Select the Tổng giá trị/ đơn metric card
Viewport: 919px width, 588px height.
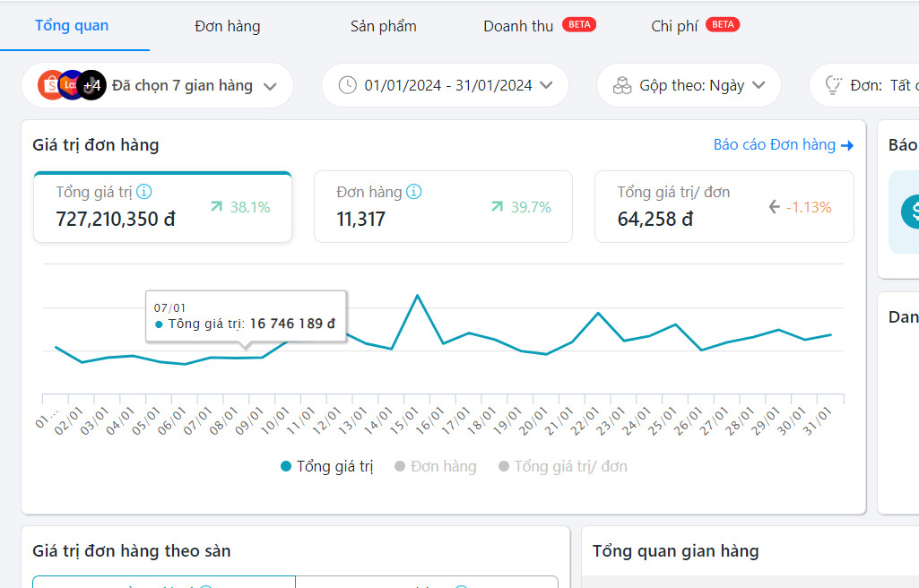click(724, 206)
